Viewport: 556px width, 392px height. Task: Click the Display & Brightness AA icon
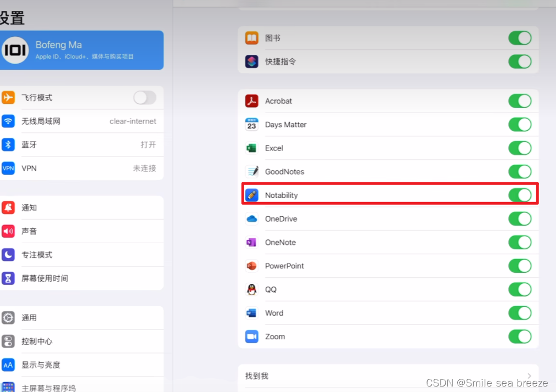click(8, 365)
